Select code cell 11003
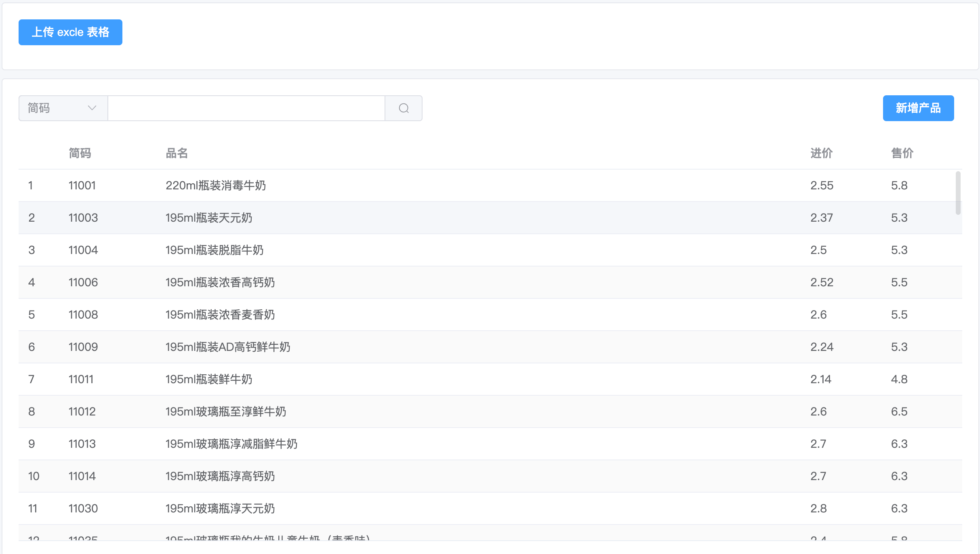This screenshot has height=554, width=980. (83, 218)
